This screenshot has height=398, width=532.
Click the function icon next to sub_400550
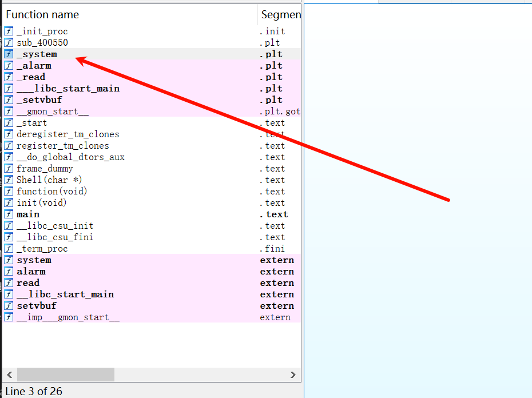tap(9, 43)
